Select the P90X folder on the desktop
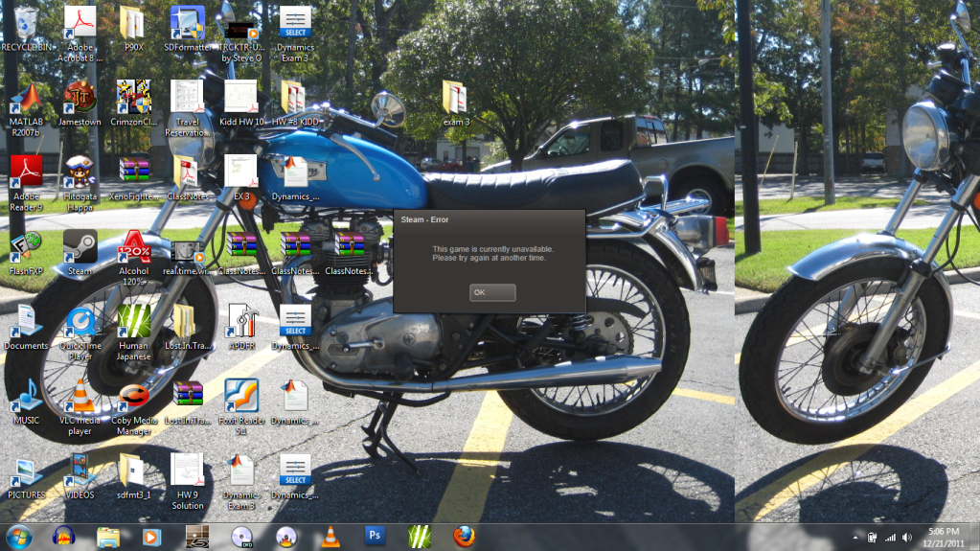 click(133, 30)
